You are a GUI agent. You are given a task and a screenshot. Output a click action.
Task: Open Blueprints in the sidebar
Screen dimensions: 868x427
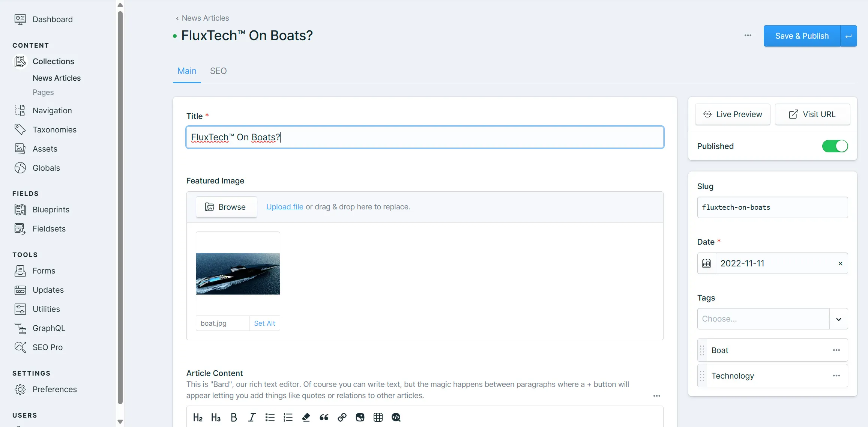click(51, 210)
